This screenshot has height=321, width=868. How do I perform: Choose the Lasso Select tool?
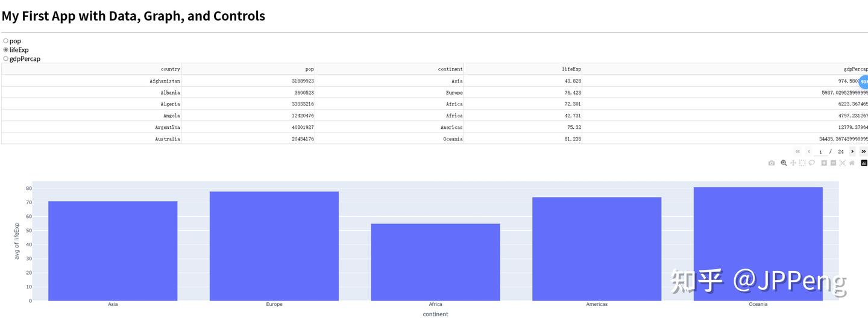[812, 163]
